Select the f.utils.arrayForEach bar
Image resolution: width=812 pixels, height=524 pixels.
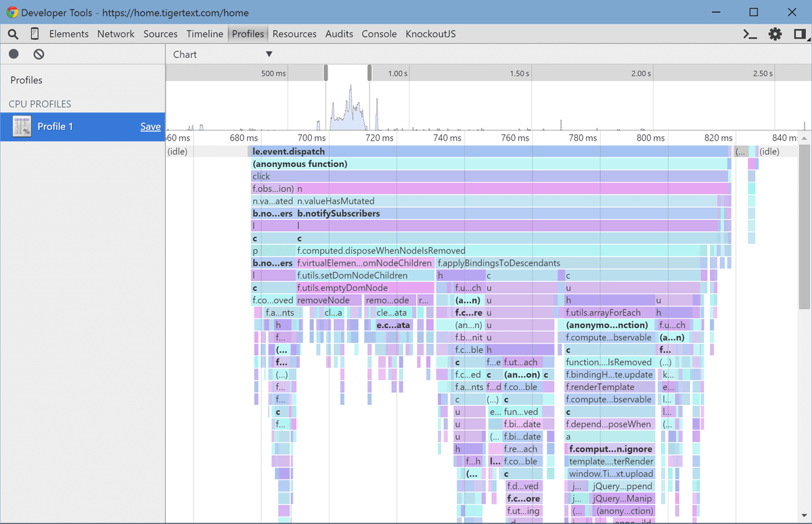point(609,312)
